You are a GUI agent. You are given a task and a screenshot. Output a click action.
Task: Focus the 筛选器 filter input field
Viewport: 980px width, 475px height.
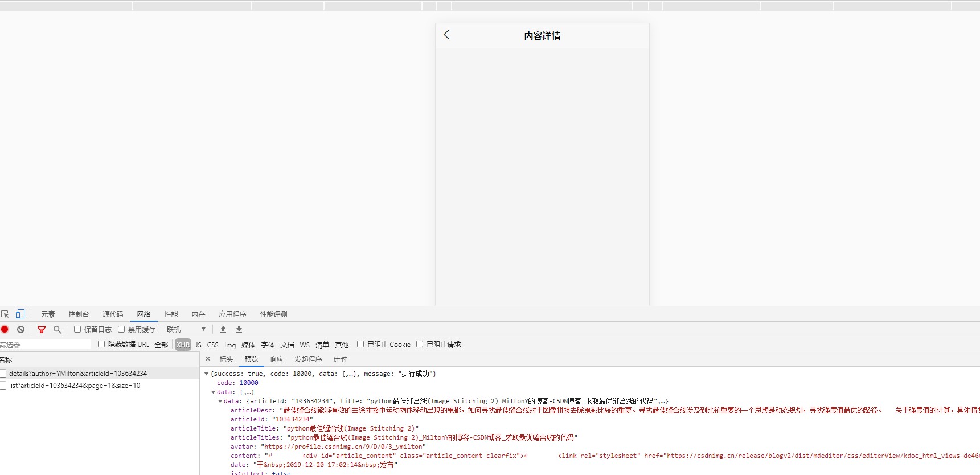(45, 345)
